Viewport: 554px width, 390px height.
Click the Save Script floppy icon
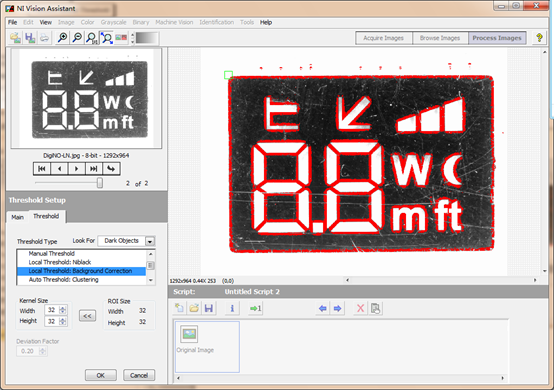pyautogui.click(x=209, y=308)
